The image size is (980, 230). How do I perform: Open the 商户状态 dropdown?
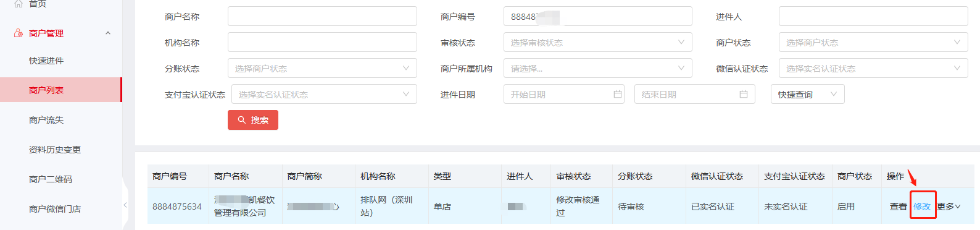[873, 42]
